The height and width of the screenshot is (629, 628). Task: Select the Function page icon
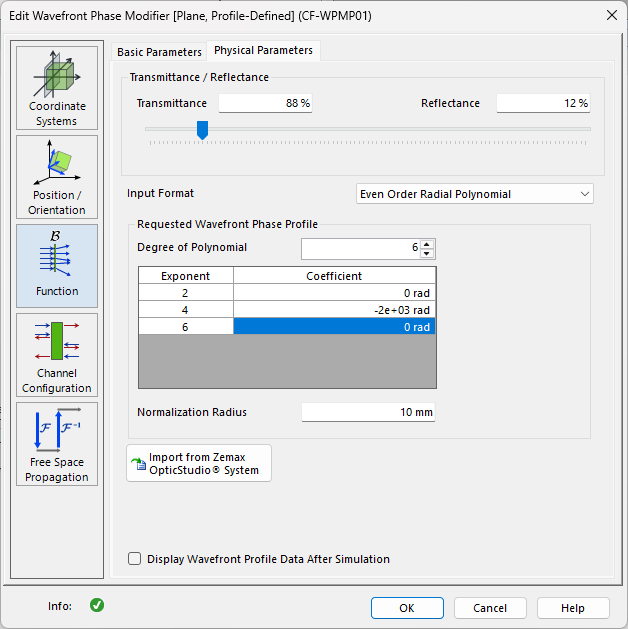click(57, 266)
